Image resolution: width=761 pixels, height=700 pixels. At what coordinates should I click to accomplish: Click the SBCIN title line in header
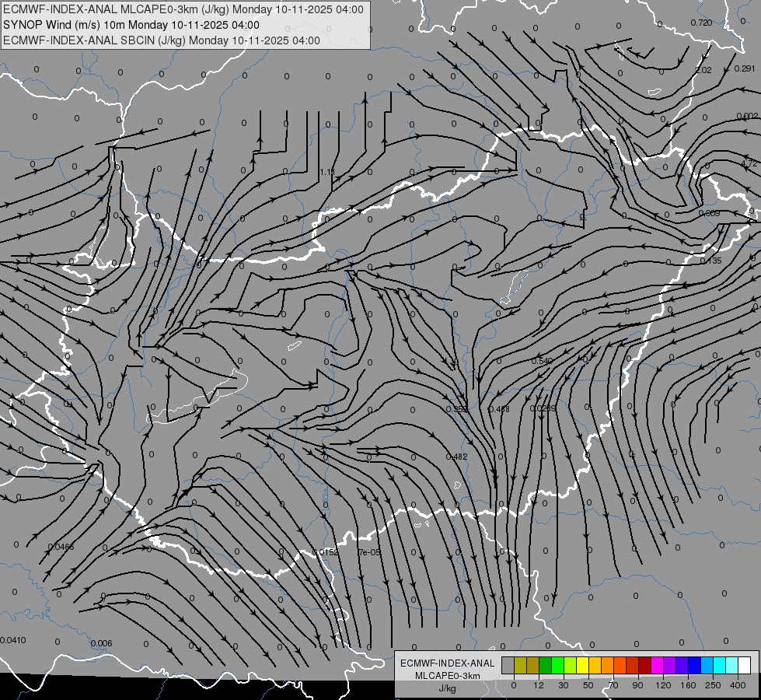point(162,40)
